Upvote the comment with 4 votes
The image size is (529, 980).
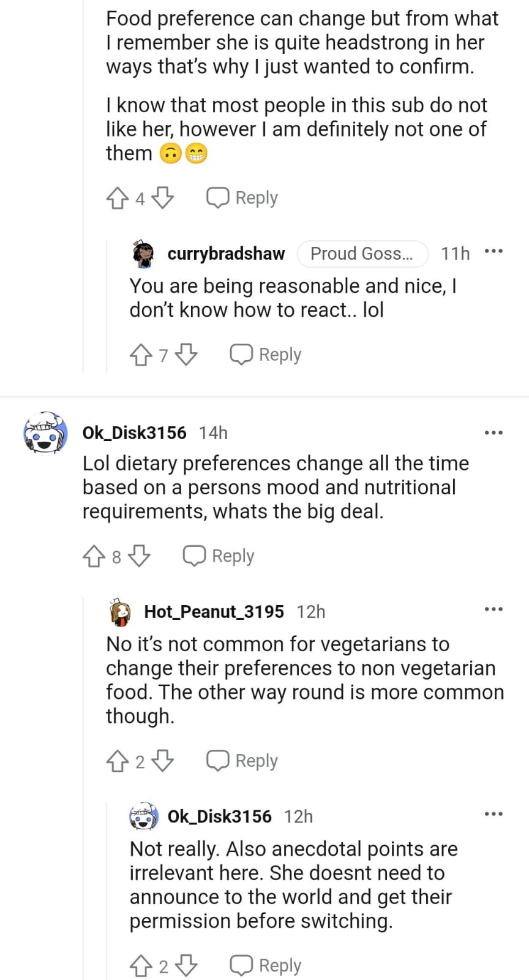pyautogui.click(x=117, y=198)
